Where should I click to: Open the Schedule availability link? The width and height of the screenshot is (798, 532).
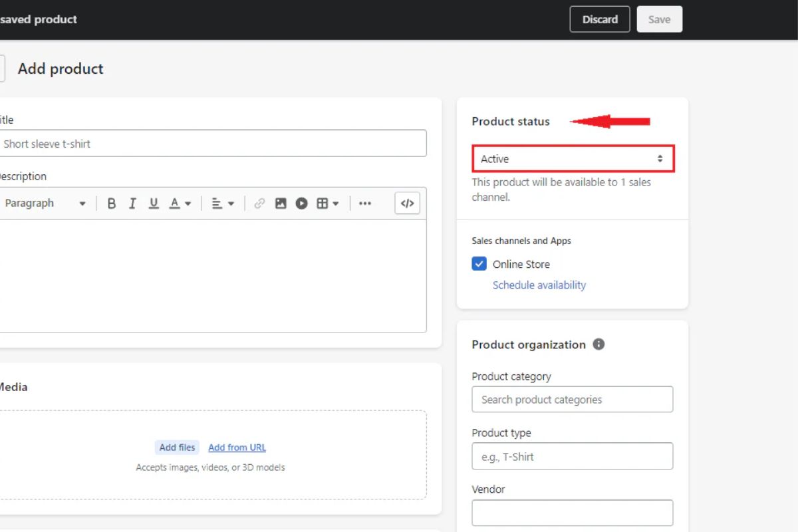pyautogui.click(x=539, y=285)
